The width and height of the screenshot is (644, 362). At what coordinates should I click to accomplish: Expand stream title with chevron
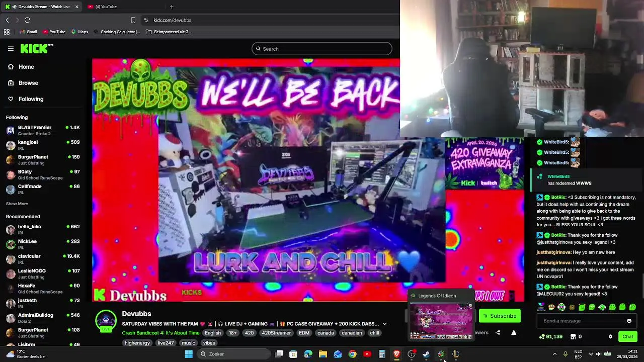pyautogui.click(x=384, y=324)
